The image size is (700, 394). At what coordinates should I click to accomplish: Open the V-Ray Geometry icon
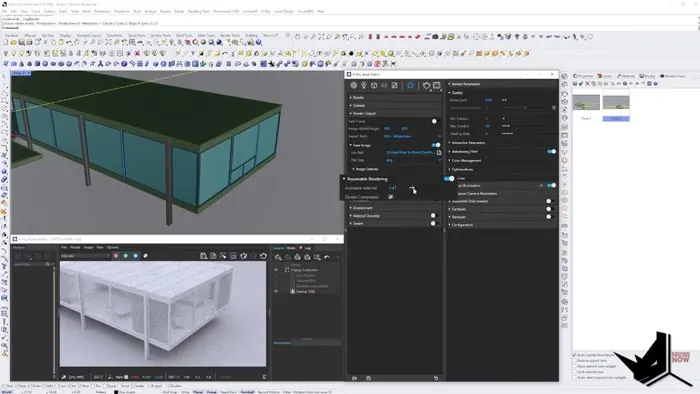click(374, 85)
